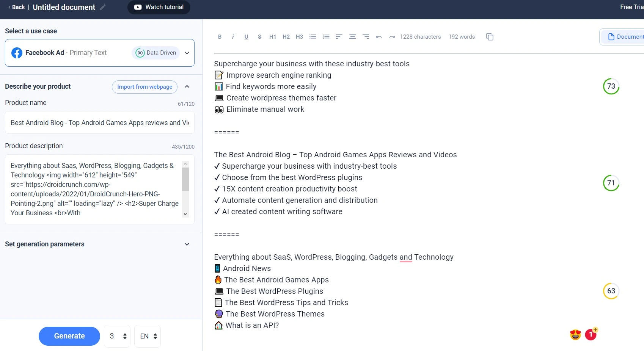The width and height of the screenshot is (644, 351).
Task: Collapse the Describe your product section
Action: point(187,86)
